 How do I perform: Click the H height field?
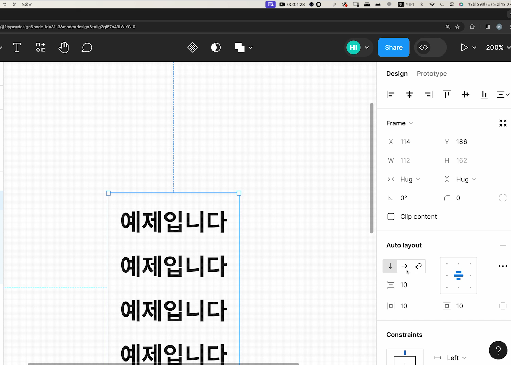pyautogui.click(x=467, y=161)
